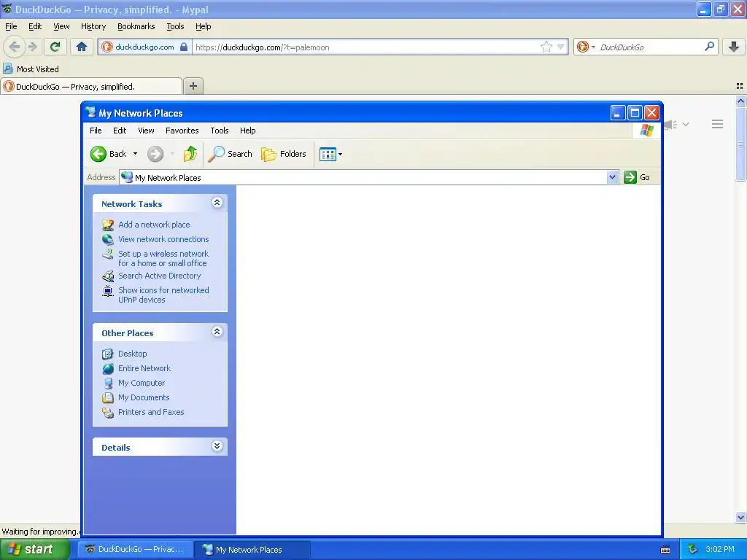Click My Computer icon in Other Places
Screen dimensions: 747x560
[108, 383]
